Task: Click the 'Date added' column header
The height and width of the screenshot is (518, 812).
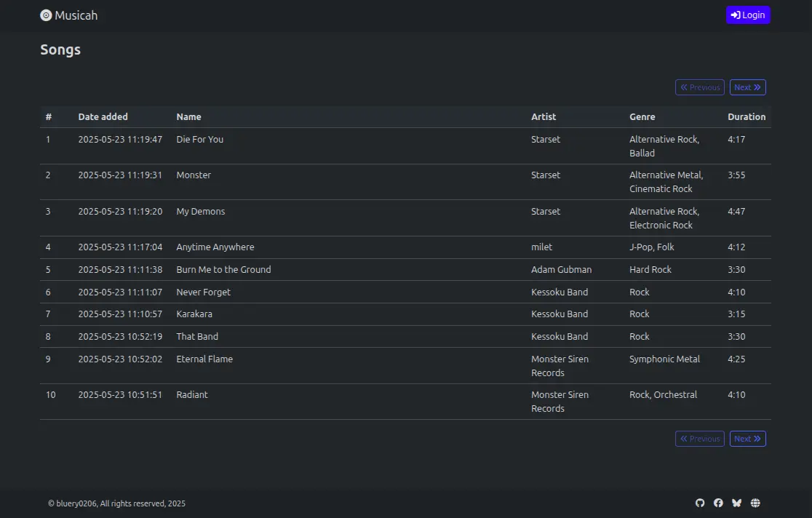Action: coord(103,116)
